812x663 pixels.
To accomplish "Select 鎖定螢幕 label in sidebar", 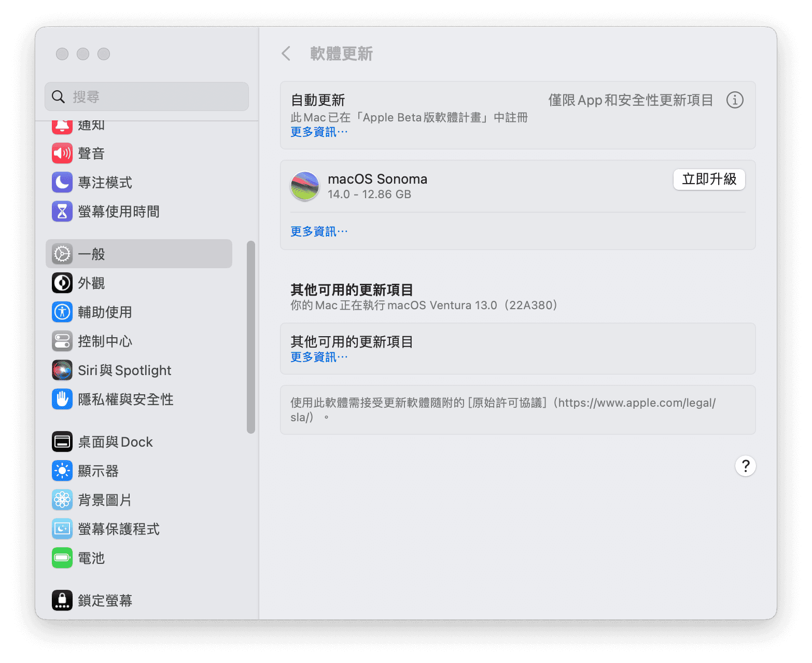I will click(105, 601).
